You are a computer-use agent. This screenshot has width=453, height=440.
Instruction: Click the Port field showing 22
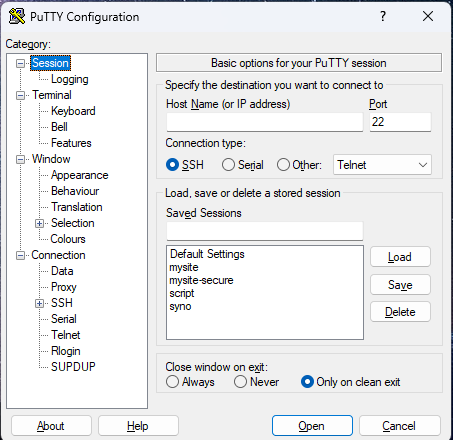400,122
